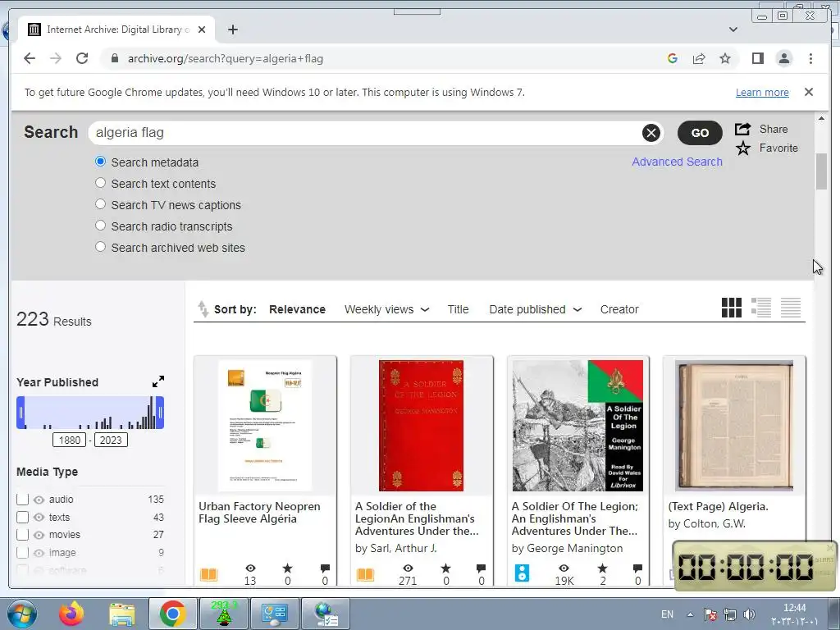Clear the algeria flag search query
This screenshot has height=630, width=840.
(651, 132)
